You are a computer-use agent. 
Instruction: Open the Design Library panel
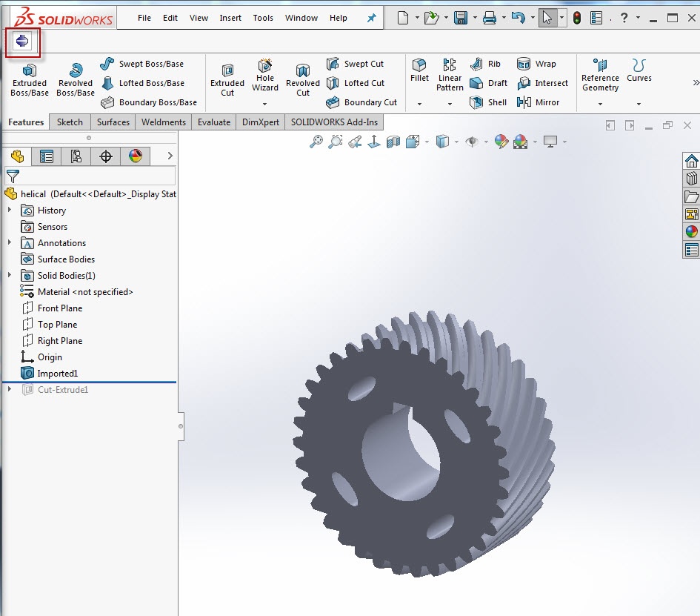pyautogui.click(x=692, y=178)
